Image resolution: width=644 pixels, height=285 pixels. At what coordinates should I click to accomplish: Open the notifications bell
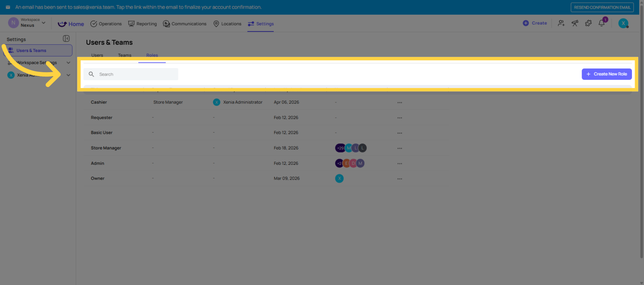602,23
